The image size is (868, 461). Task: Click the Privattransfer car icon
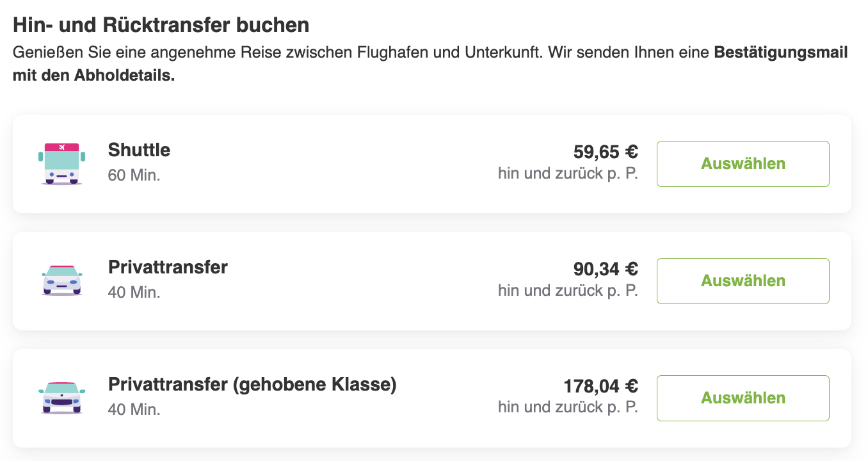(x=61, y=280)
